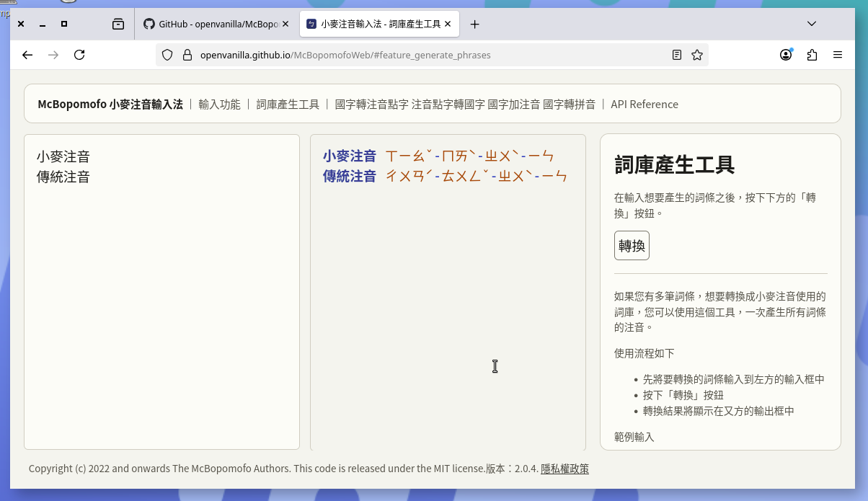The width and height of the screenshot is (868, 501).
Task: Open the Firefox account icon
Action: (x=786, y=55)
